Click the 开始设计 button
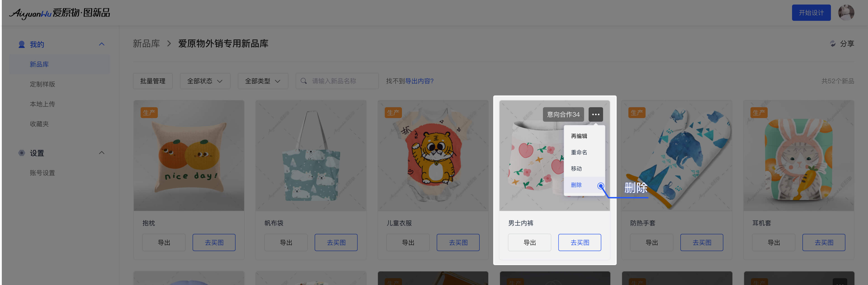 [x=811, y=13]
